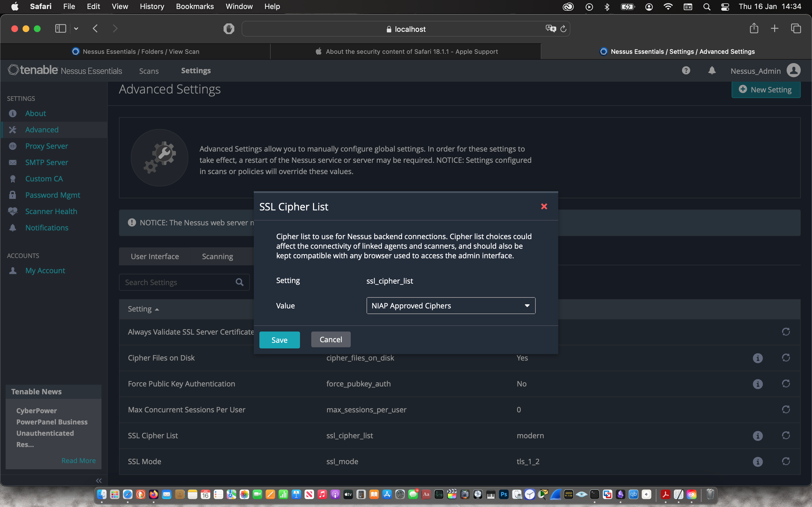
Task: Click the notifications bell icon in header
Action: (712, 71)
